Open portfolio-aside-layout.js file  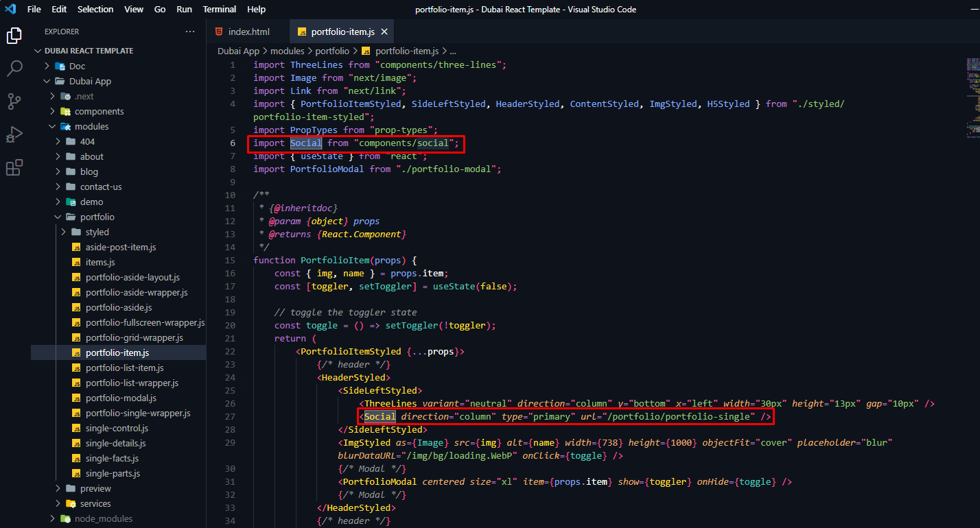pyautogui.click(x=132, y=277)
